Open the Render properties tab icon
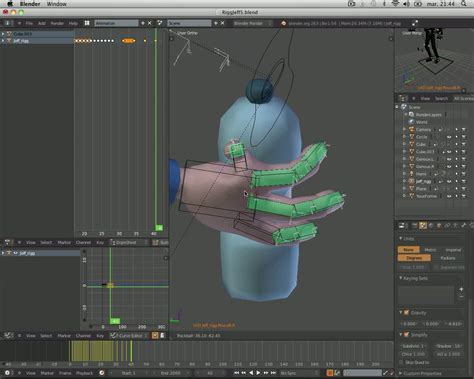Screen dimensions: 474x379 click(414, 226)
